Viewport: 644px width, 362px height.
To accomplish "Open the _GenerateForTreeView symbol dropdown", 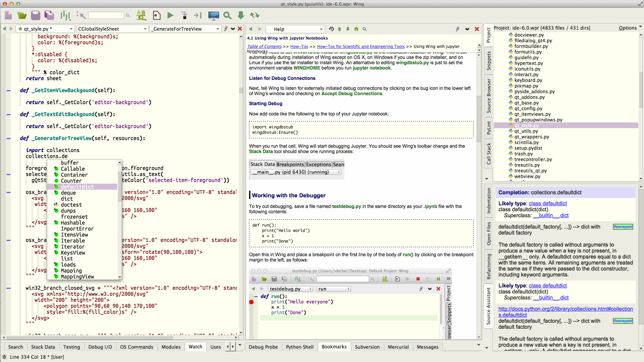I will click(185, 29).
